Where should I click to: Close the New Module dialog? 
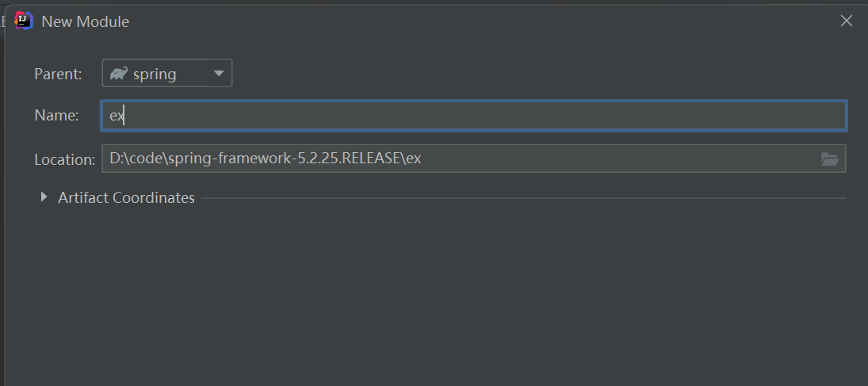pyautogui.click(x=846, y=21)
